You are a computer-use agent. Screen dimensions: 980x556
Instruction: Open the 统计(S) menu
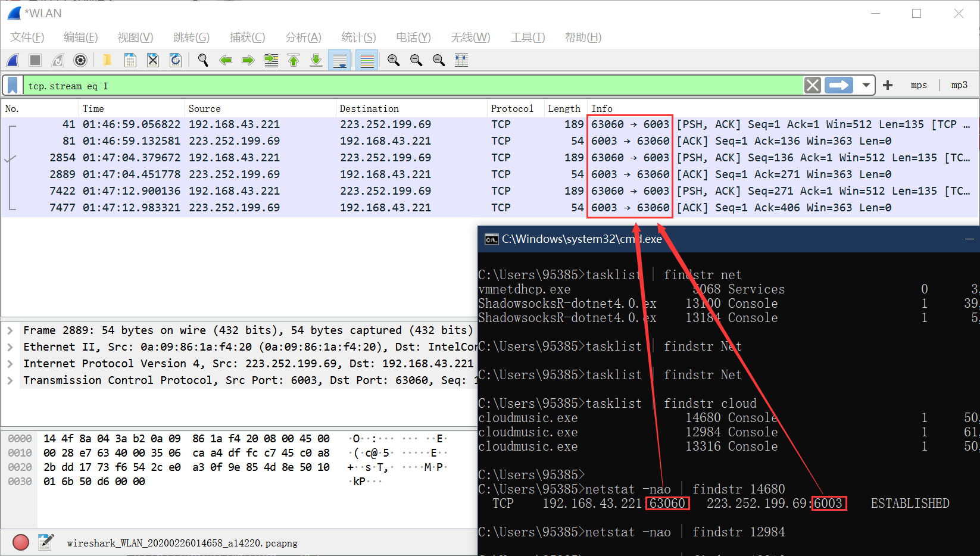358,38
